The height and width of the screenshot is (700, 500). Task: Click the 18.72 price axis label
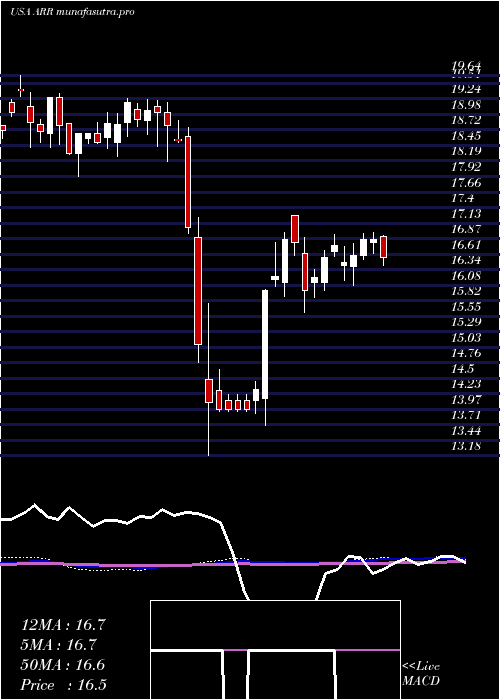[x=466, y=120]
